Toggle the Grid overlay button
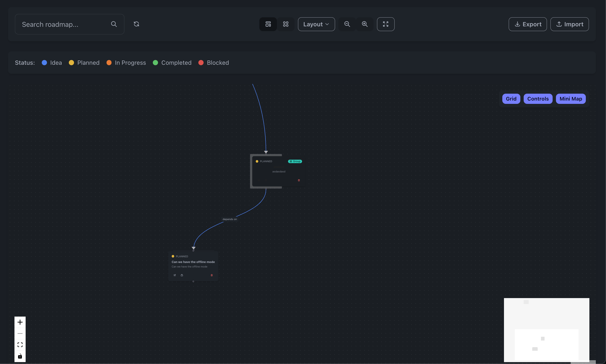Image resolution: width=606 pixels, height=364 pixels. (511, 99)
